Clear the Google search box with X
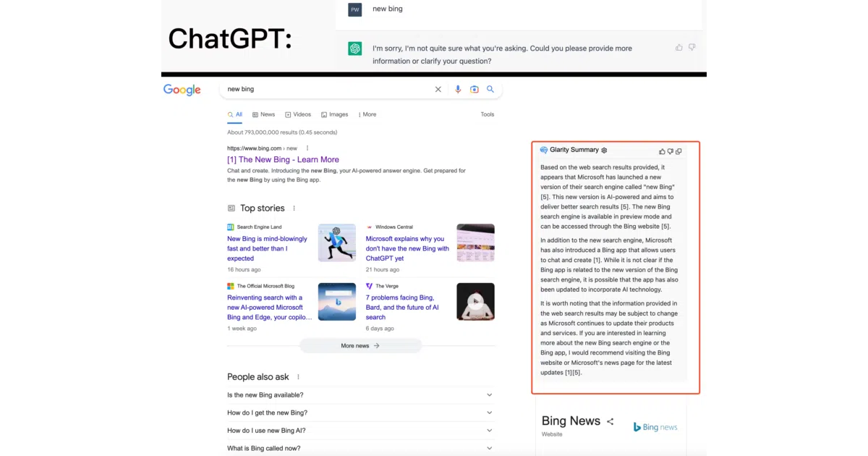Screen dimensions: 868x456 tap(438, 89)
